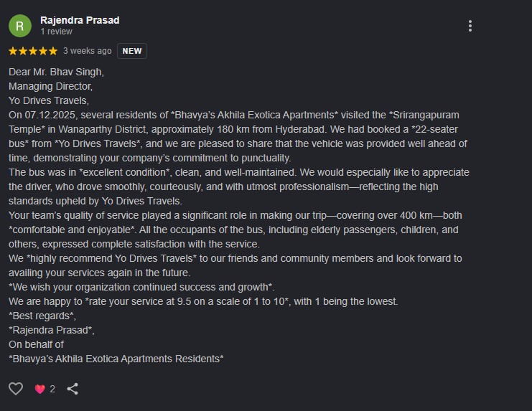Click the "On behalf of" line
Screen dimensions: 532x411
[36, 344]
